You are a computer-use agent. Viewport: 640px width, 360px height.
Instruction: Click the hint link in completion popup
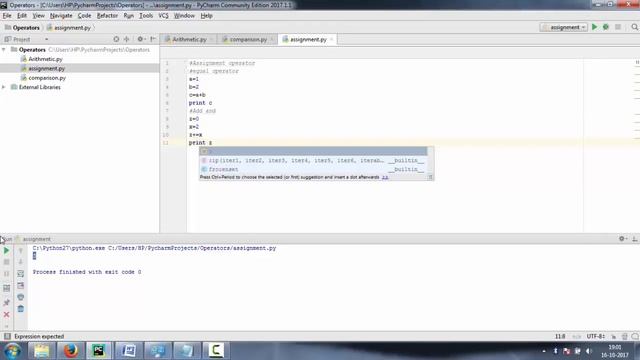click(x=385, y=177)
